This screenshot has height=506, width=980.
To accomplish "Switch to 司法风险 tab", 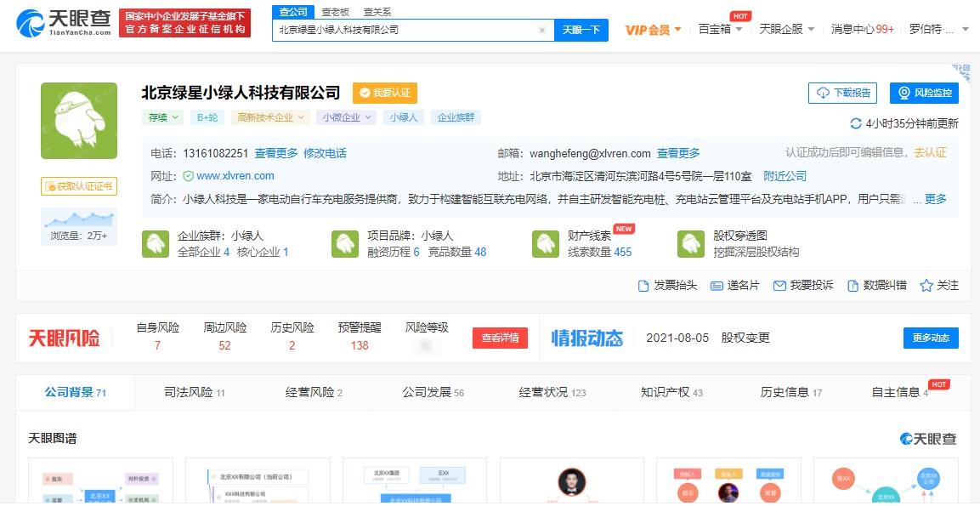I will [x=194, y=392].
